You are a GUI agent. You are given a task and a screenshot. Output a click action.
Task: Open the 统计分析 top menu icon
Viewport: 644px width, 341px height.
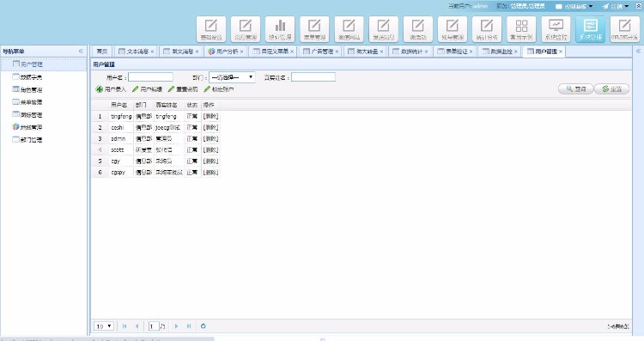487,28
